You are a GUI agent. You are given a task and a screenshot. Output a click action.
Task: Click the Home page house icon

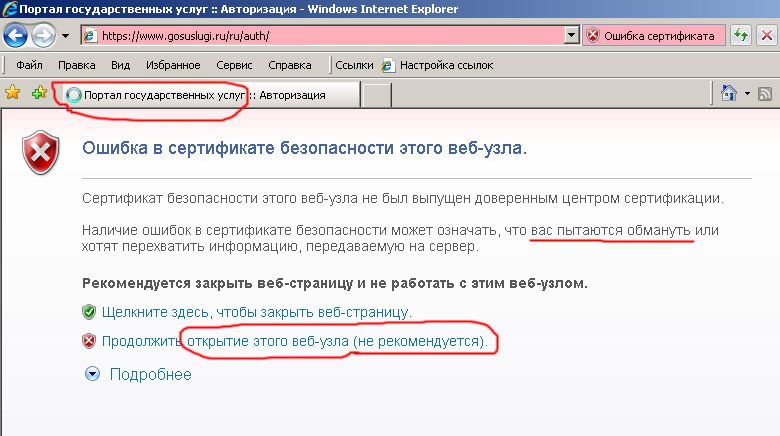pos(729,93)
